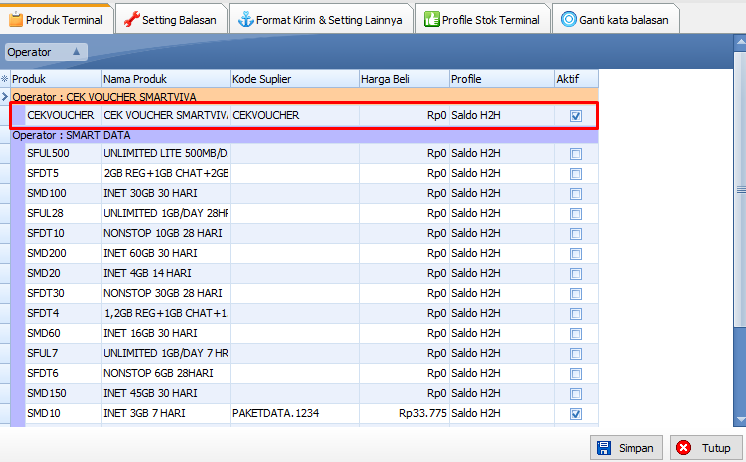The height and width of the screenshot is (462, 746).
Task: Click the UNLIMITED LITE 500MB product name
Action: [166, 153]
